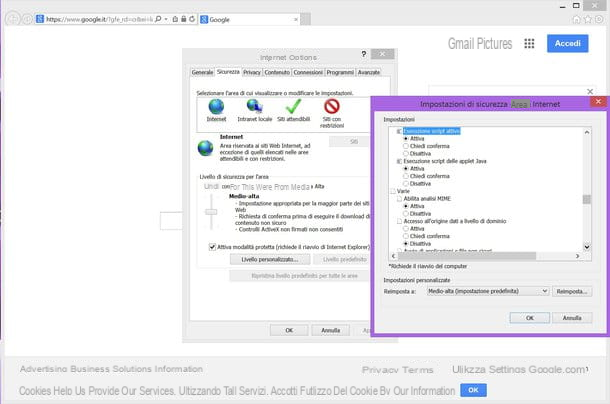Click the Terms footer link
The width and height of the screenshot is (610, 404).
(x=419, y=370)
